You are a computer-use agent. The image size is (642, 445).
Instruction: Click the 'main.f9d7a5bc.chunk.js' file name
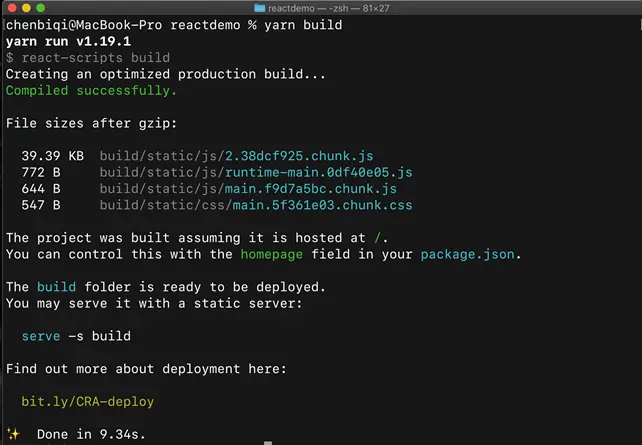point(311,189)
